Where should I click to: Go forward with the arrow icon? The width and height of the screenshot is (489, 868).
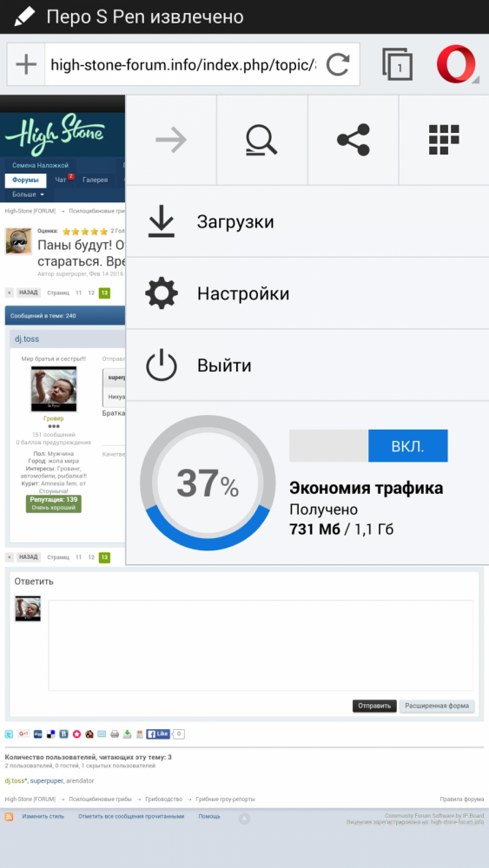171,140
